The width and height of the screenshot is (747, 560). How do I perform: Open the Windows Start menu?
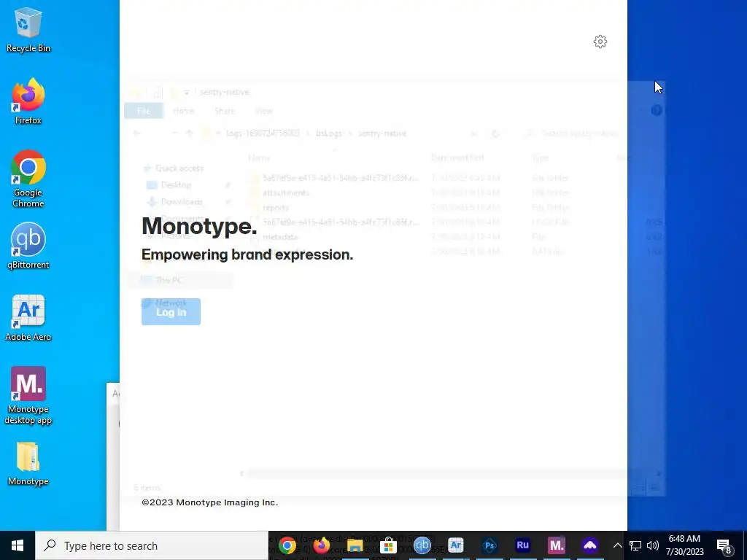click(x=18, y=545)
